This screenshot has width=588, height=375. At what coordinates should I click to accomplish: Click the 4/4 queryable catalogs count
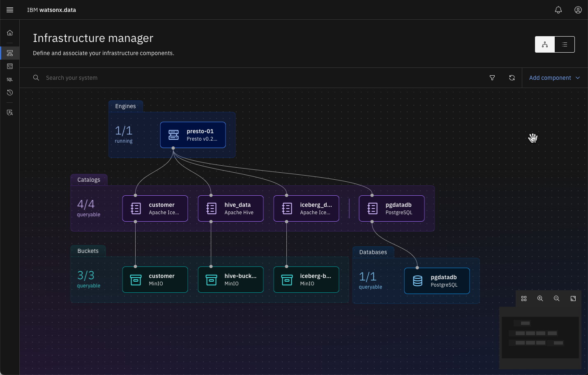click(x=89, y=208)
